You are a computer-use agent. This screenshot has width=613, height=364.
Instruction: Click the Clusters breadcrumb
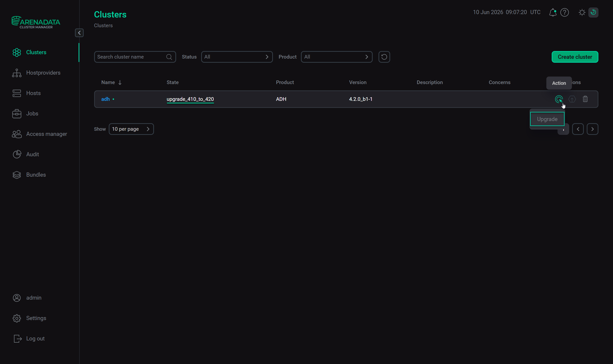(103, 26)
